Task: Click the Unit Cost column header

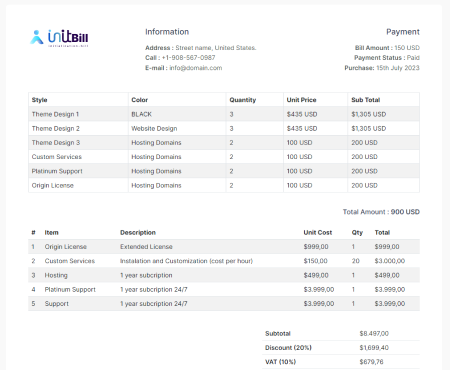Action: 317,233
